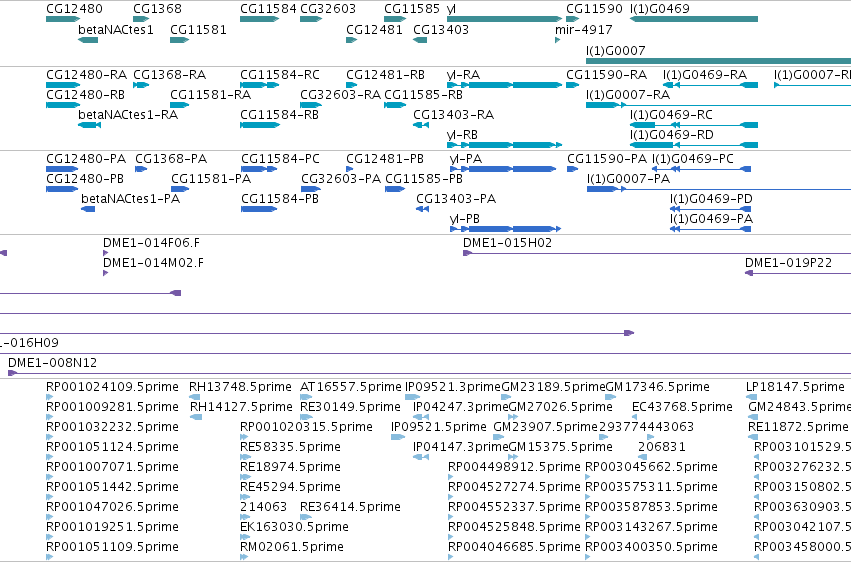851x562 pixels.
Task: Click EST AT16557.5prime
Action: pyautogui.click(x=306, y=397)
